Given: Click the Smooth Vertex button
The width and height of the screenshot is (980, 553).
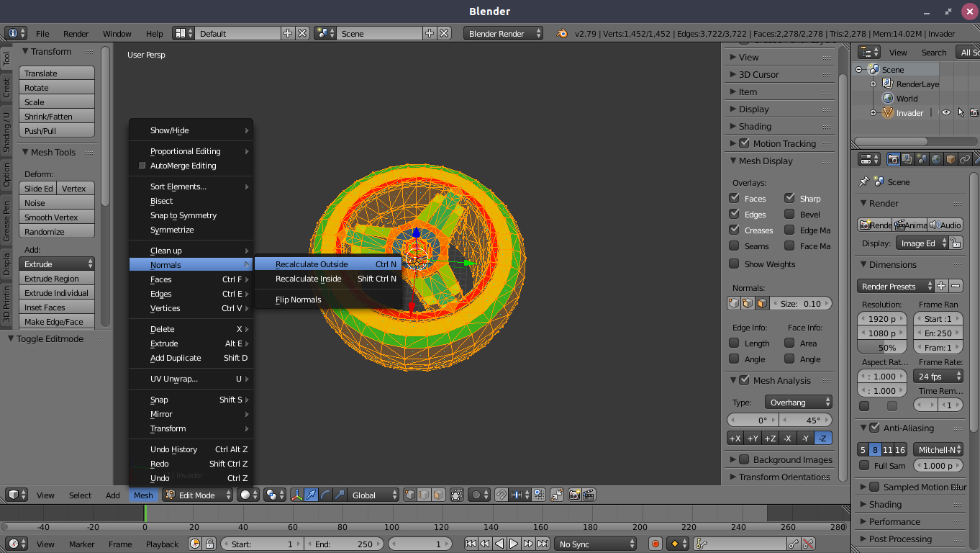Looking at the screenshot, I should (56, 217).
